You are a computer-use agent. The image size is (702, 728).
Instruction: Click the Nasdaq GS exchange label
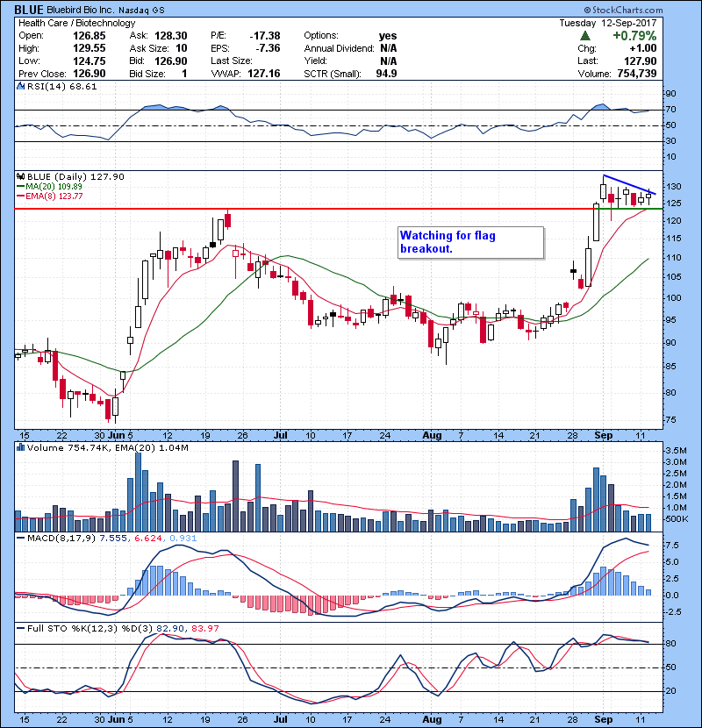coord(141,11)
